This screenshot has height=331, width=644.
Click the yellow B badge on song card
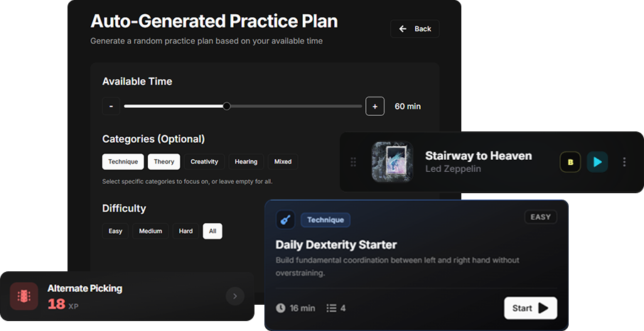point(570,162)
